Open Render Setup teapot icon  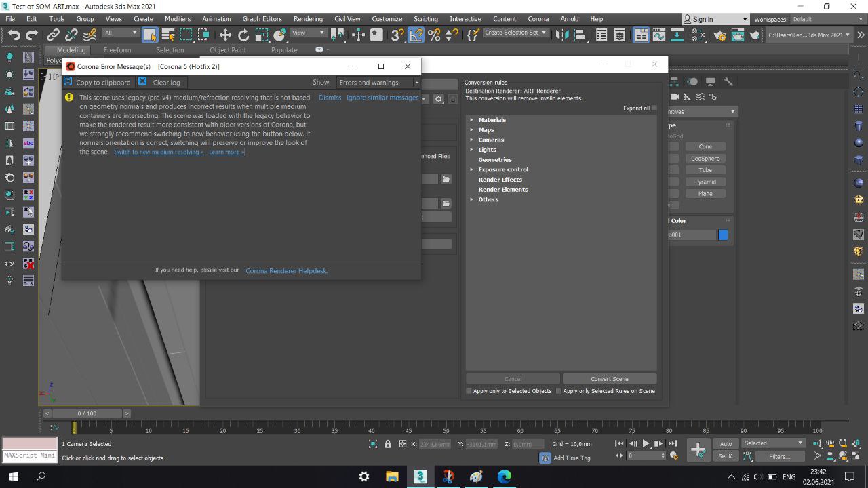[719, 35]
